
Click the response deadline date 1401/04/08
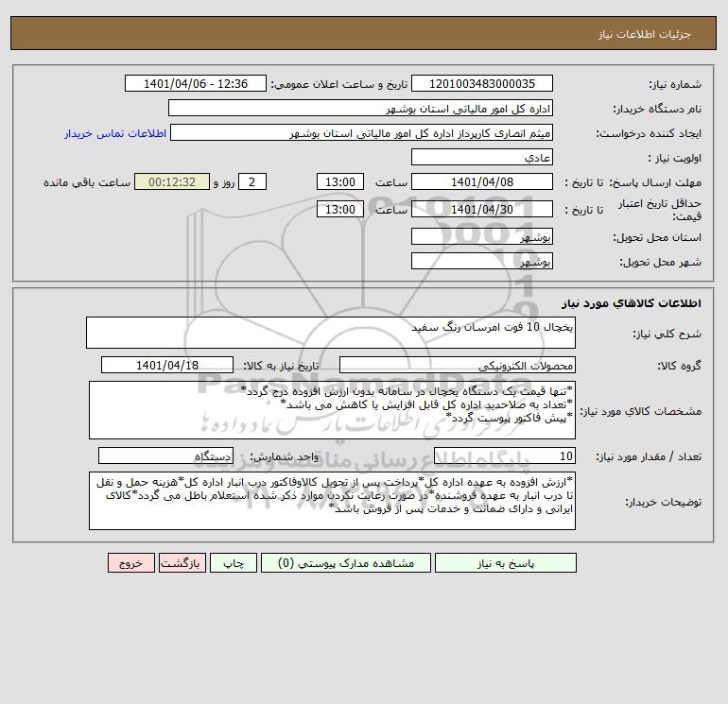[x=482, y=182]
